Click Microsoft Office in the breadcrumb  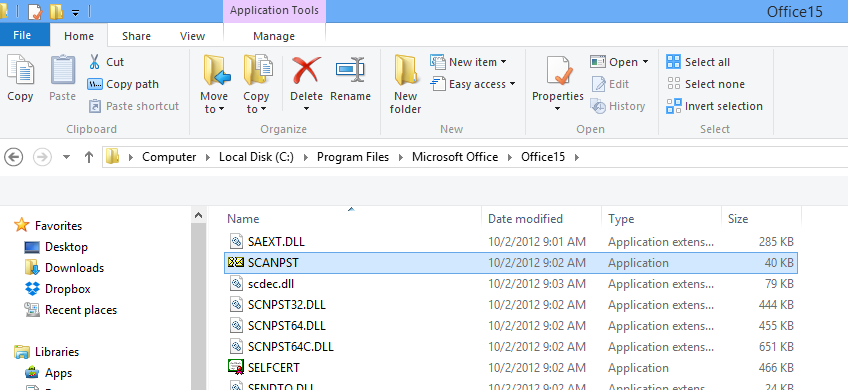pyautogui.click(x=455, y=157)
